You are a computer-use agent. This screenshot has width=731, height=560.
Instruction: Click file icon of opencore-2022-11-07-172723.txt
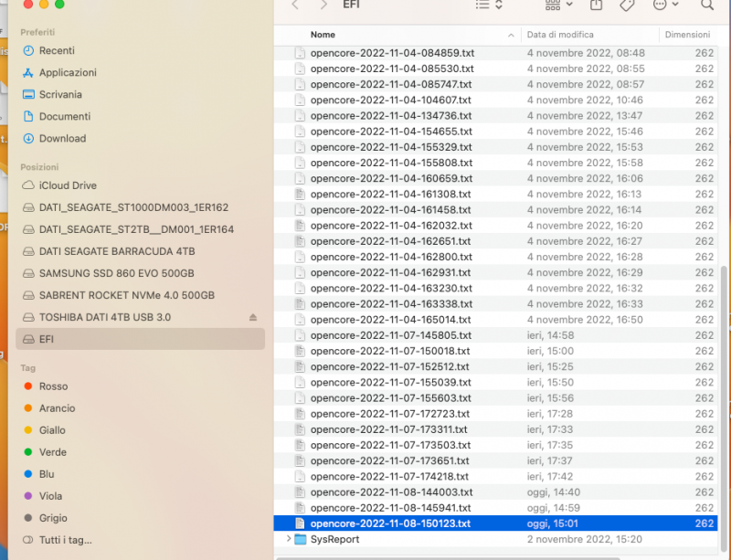[300, 414]
